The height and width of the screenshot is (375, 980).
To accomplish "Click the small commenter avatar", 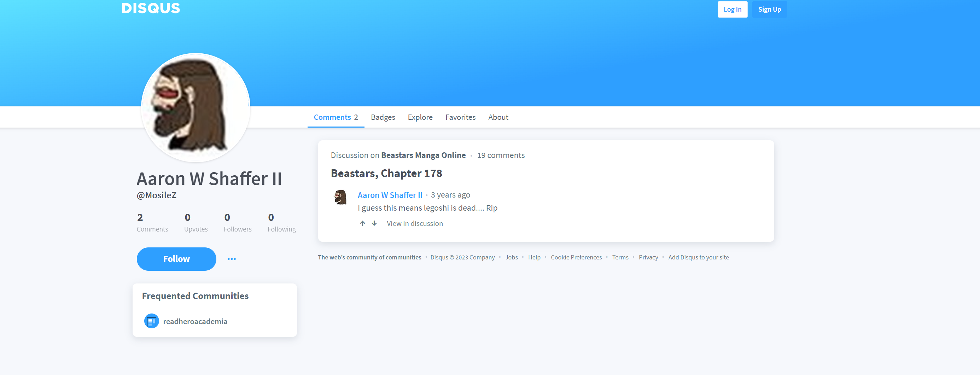I will pos(340,197).
